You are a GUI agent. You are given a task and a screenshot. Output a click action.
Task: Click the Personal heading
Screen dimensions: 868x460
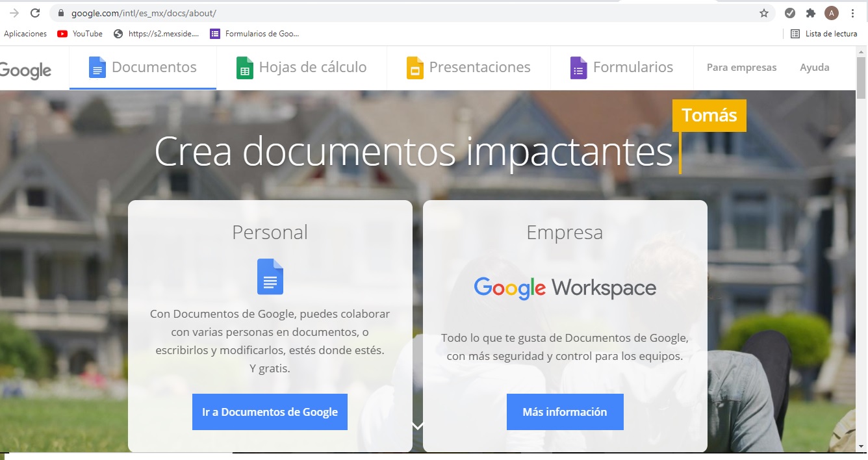tap(270, 233)
